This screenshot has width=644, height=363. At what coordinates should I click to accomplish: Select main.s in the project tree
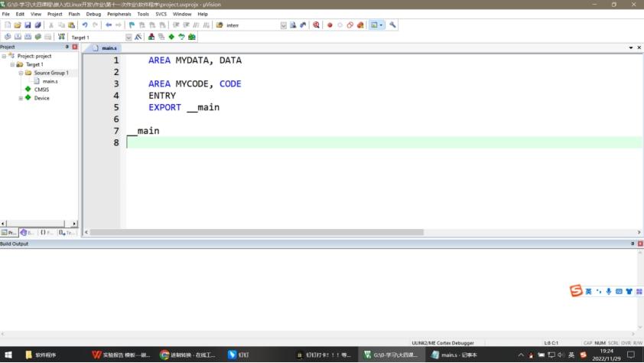(x=50, y=81)
